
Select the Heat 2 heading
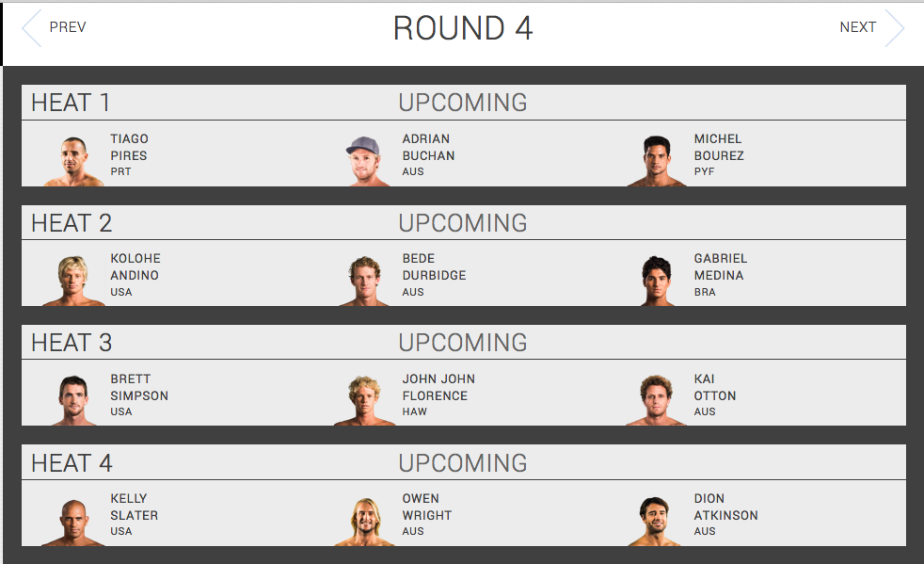(72, 223)
